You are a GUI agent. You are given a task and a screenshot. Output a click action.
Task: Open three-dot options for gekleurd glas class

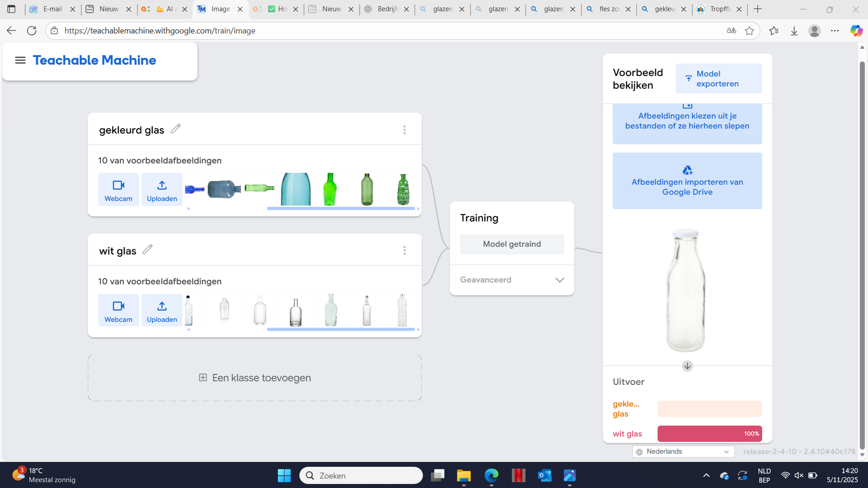point(404,130)
